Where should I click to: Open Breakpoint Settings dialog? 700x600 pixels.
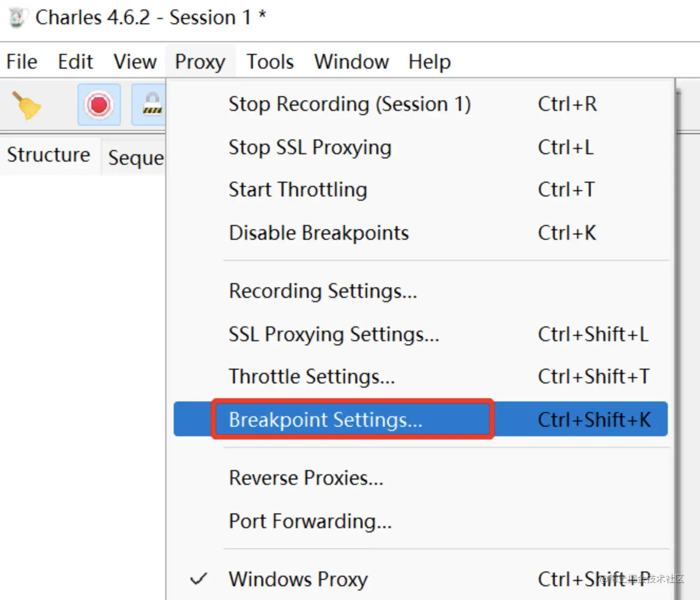point(326,420)
